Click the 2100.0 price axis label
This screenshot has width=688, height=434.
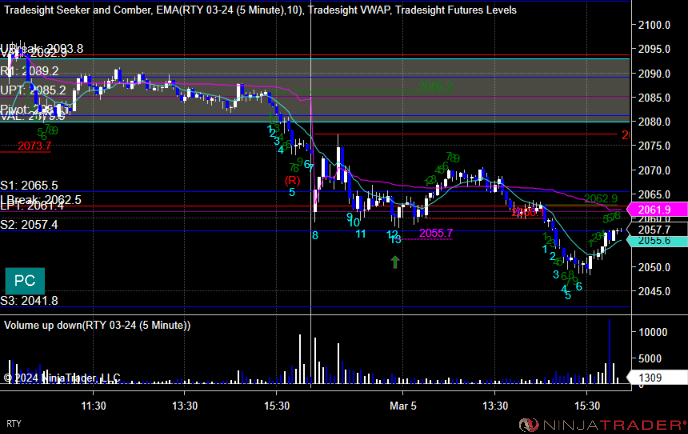coord(654,25)
